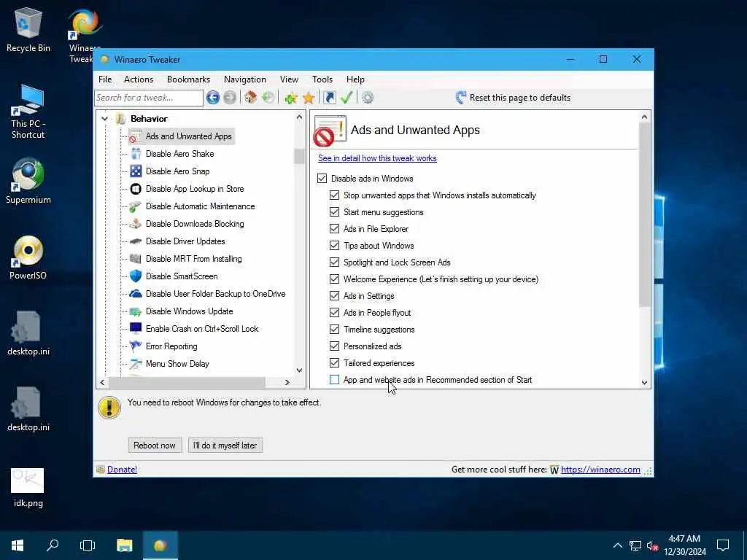Toggle Ads in Settings checkbox
This screenshot has width=747, height=560.
(x=334, y=296)
